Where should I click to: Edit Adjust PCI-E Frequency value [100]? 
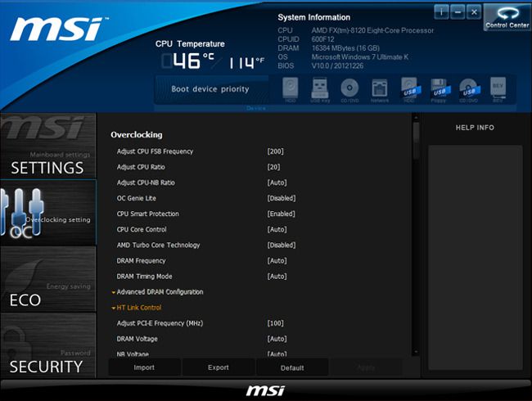(x=275, y=323)
